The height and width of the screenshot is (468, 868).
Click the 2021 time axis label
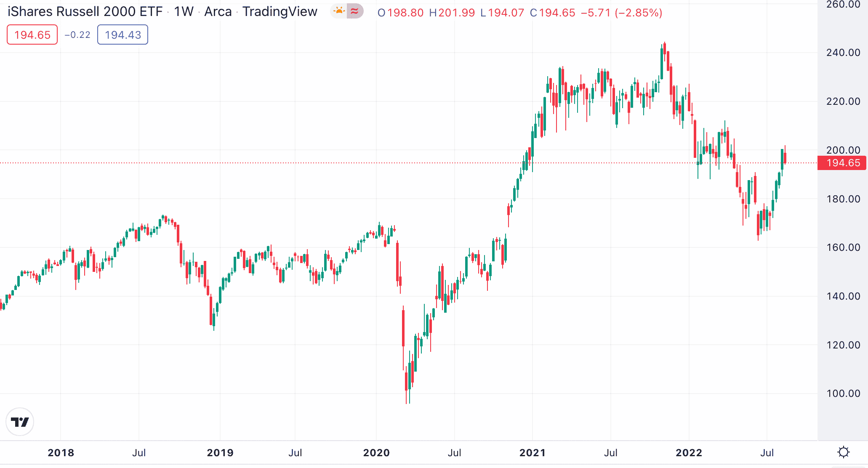pos(533,453)
